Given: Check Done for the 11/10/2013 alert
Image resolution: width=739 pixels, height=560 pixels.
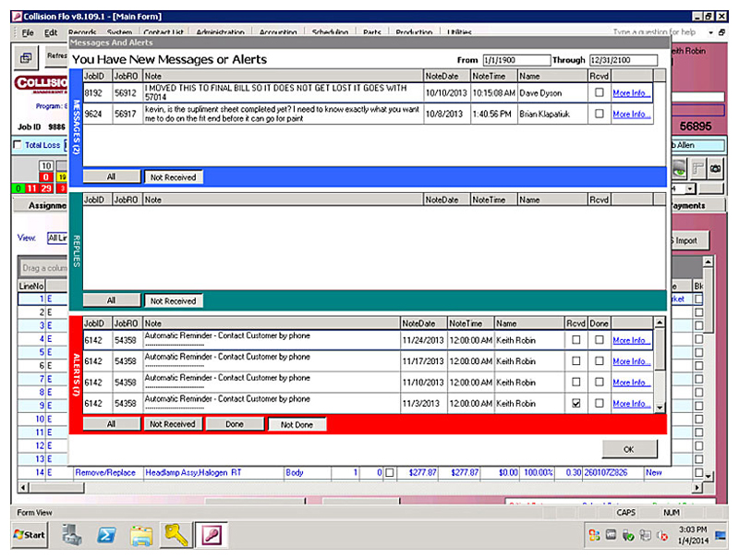Looking at the screenshot, I should (x=599, y=383).
